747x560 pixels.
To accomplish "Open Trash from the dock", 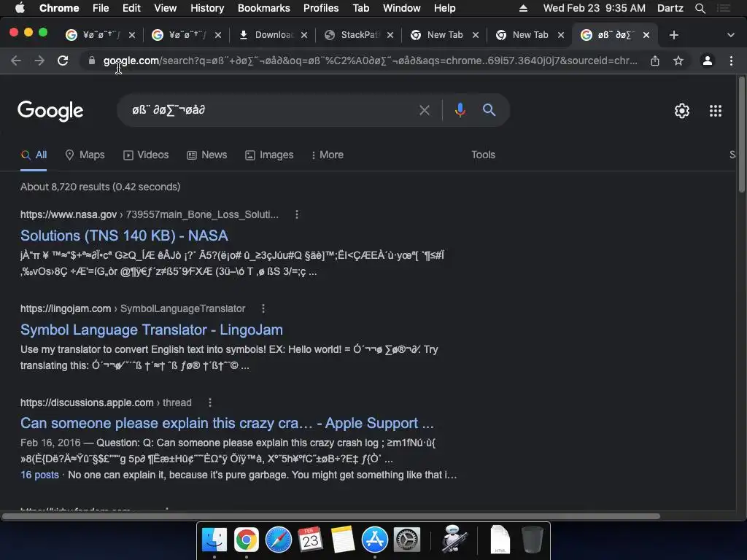I will [x=532, y=540].
